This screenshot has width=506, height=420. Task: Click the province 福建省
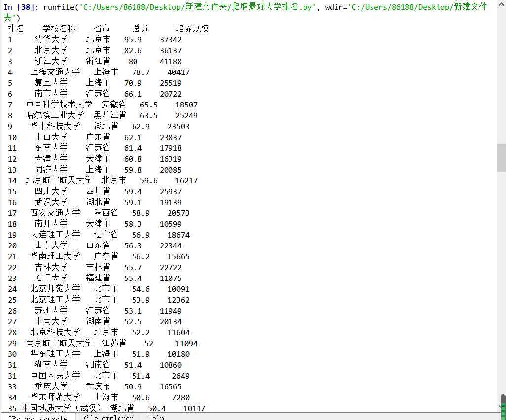click(x=98, y=278)
